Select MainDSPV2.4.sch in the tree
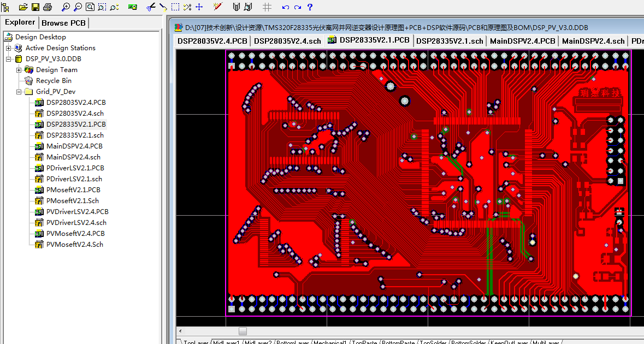Image resolution: width=644 pixels, height=344 pixels. (73, 157)
